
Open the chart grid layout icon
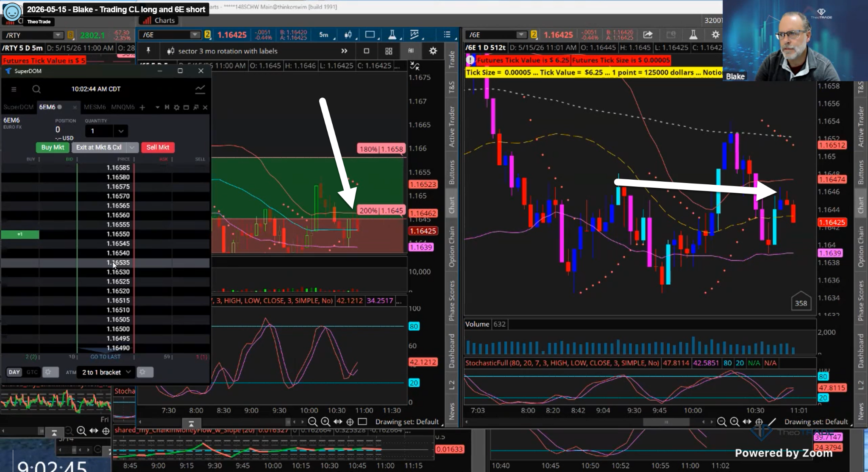389,51
